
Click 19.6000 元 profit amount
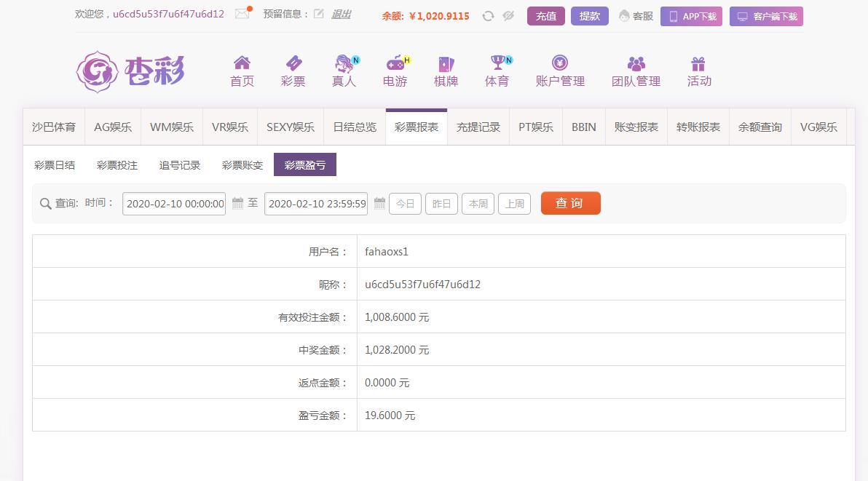(390, 416)
